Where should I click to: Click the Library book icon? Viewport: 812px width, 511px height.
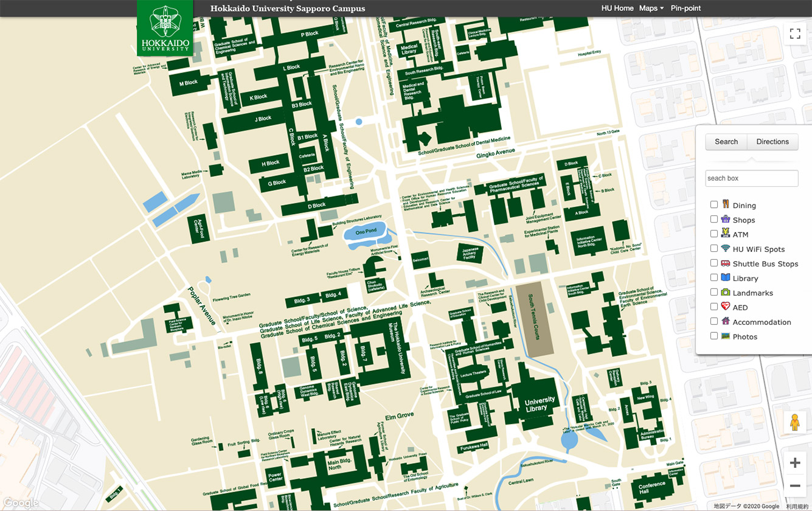click(725, 277)
